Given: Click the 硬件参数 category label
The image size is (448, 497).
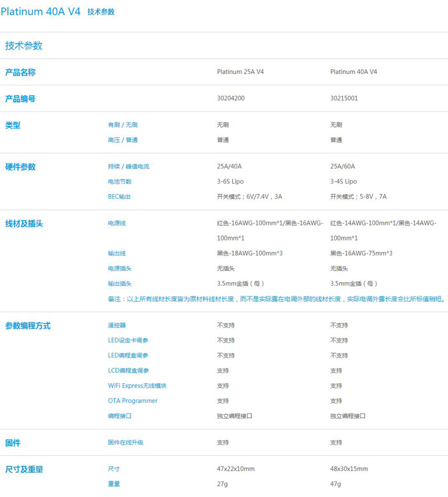Looking at the screenshot, I should pyautogui.click(x=21, y=167).
